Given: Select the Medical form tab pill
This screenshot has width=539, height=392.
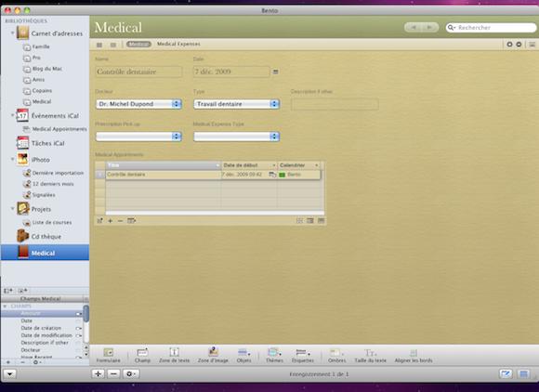Looking at the screenshot, I should click(138, 44).
